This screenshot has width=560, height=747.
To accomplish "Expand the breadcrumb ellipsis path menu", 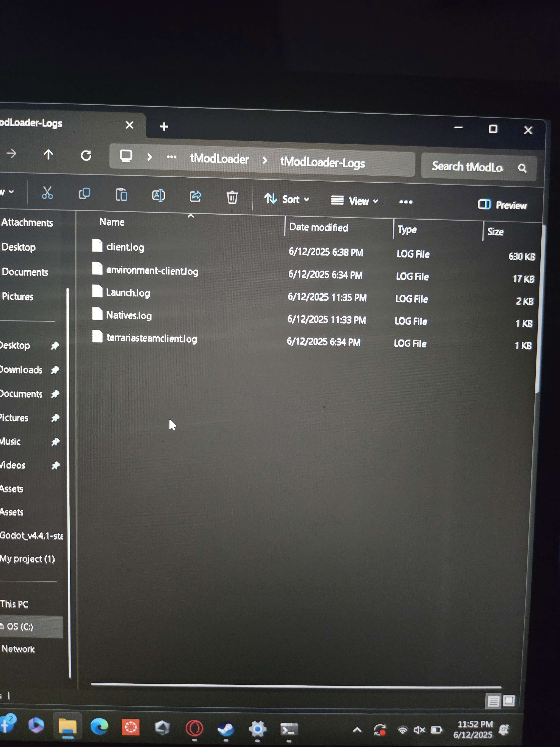I will (172, 157).
